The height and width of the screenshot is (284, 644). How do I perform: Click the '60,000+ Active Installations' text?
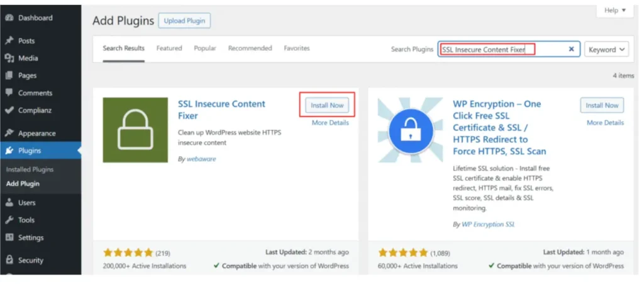[x=418, y=266]
